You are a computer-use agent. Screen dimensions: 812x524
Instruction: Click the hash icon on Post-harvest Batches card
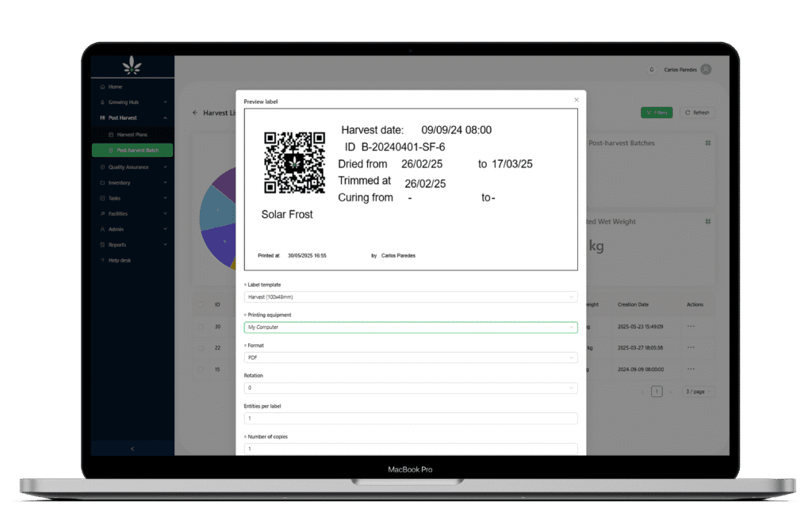[708, 143]
